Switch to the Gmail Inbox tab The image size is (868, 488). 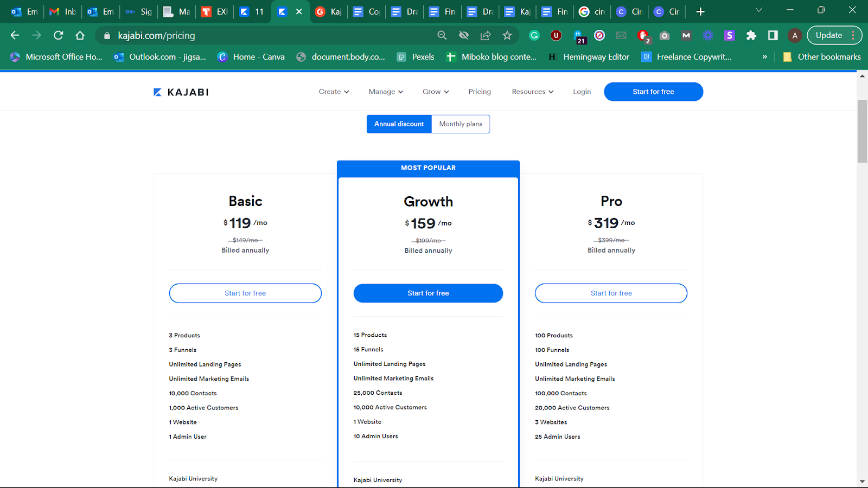point(63,11)
